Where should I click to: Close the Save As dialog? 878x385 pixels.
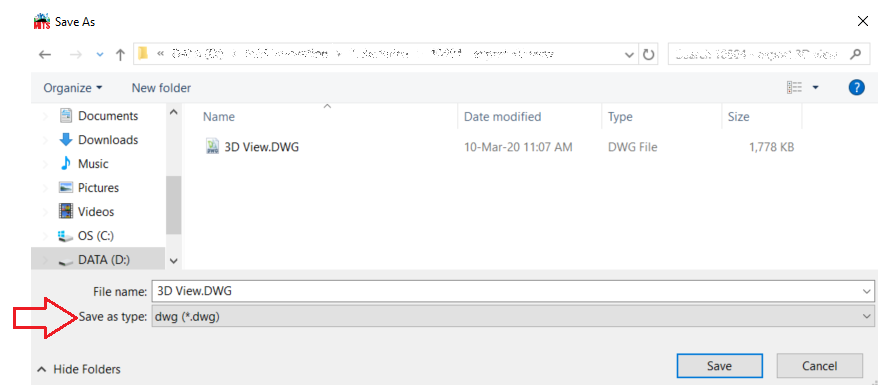tap(862, 22)
